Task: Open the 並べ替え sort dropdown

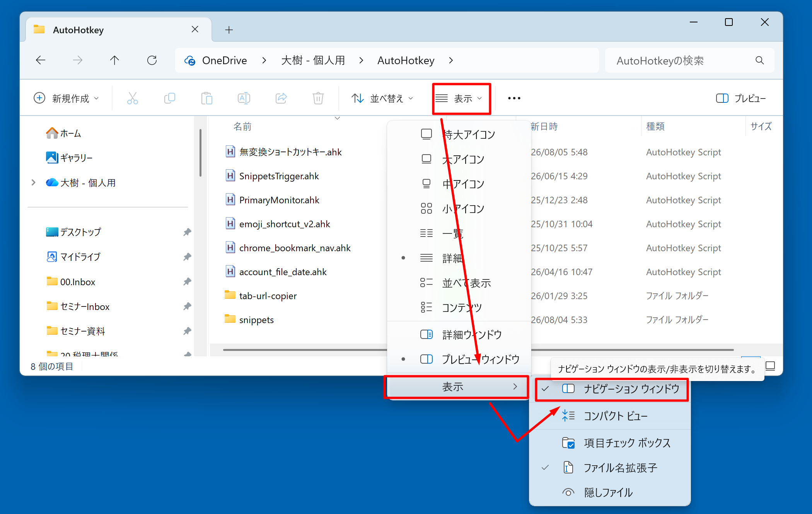Action: [x=383, y=98]
